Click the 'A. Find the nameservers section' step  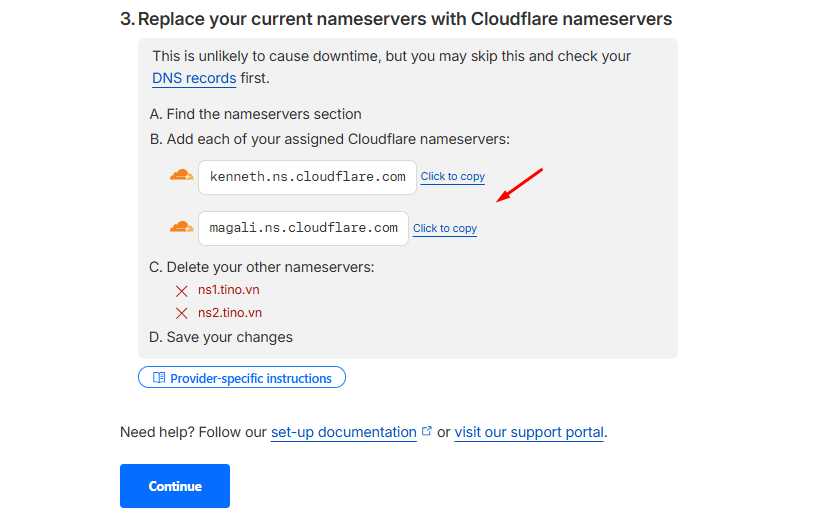255,114
